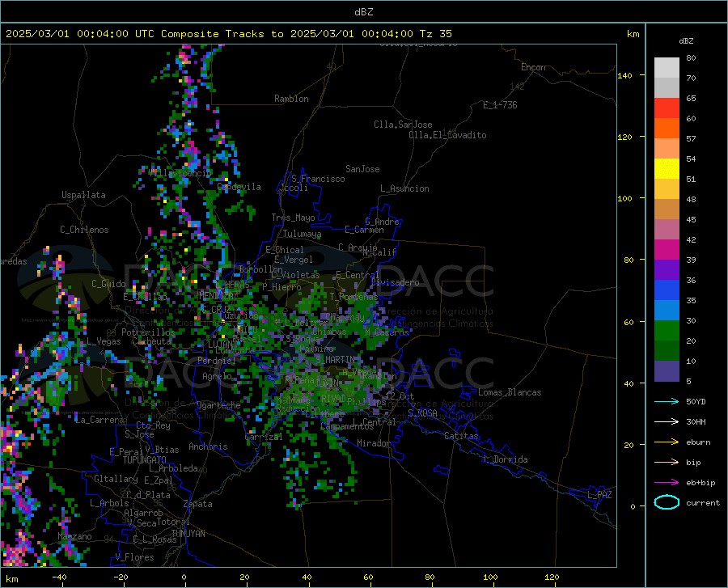
Task: Click the Lomas_Blancas map label
Action: 510,392
